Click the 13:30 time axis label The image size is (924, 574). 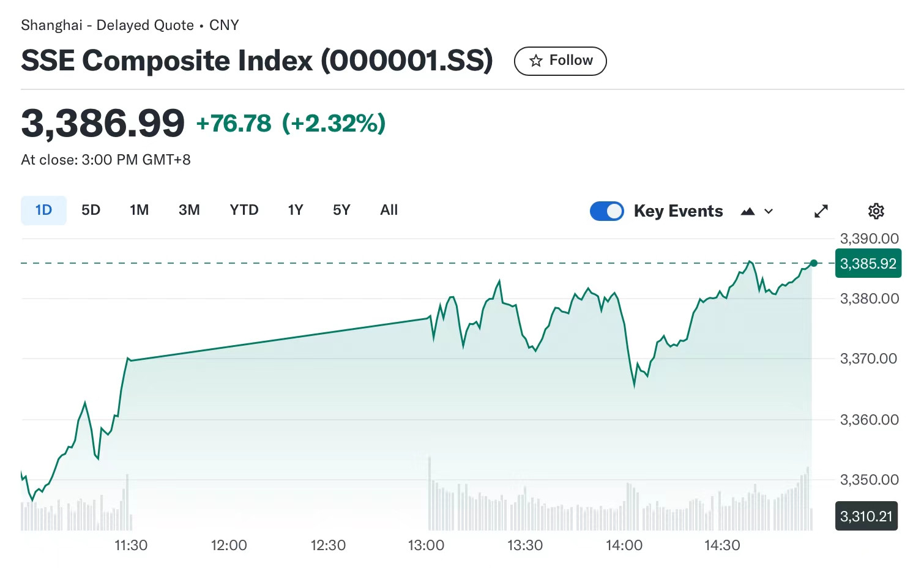coord(525,545)
